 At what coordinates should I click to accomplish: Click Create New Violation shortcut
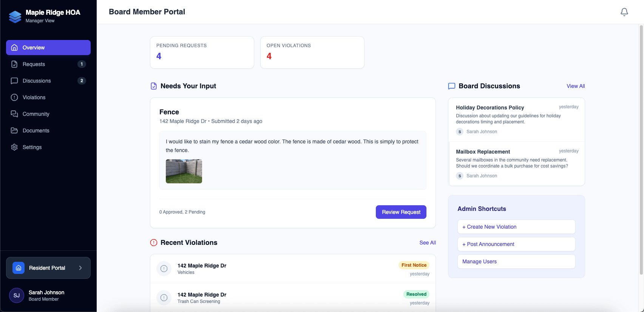point(516,227)
